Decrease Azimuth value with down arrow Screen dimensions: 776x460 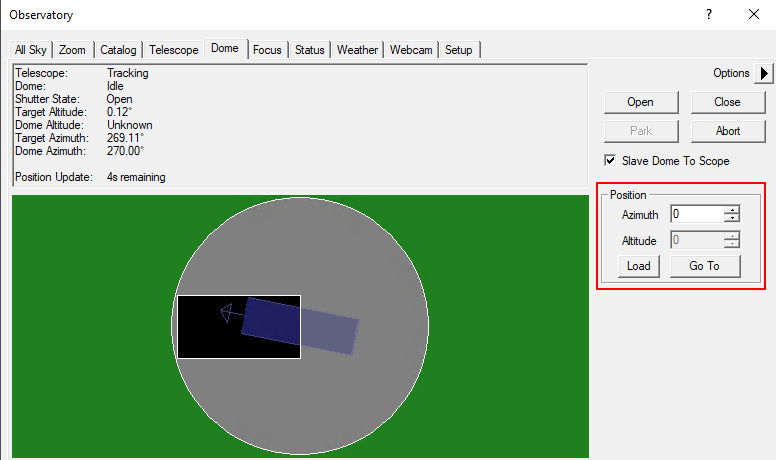[732, 218]
